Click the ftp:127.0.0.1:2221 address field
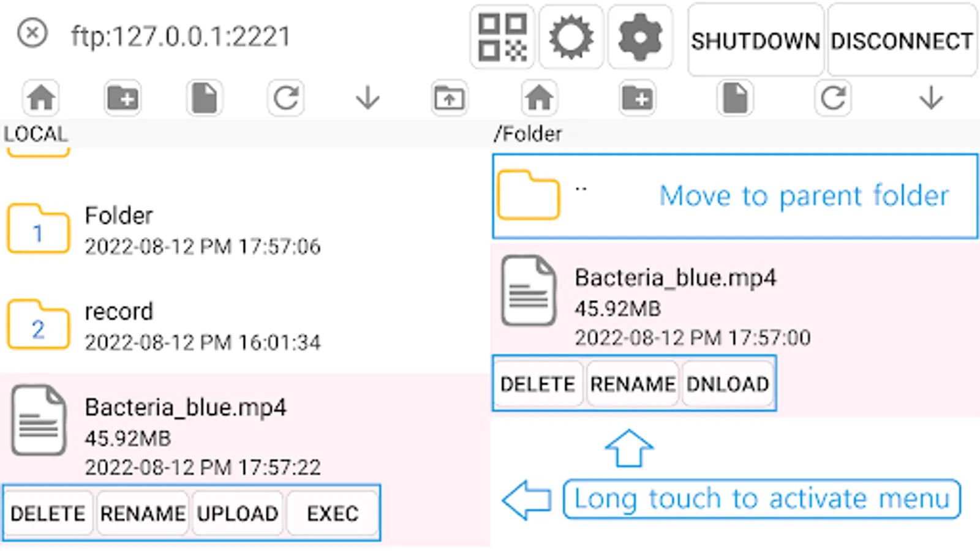Image resolution: width=980 pixels, height=551 pixels. pos(181,37)
